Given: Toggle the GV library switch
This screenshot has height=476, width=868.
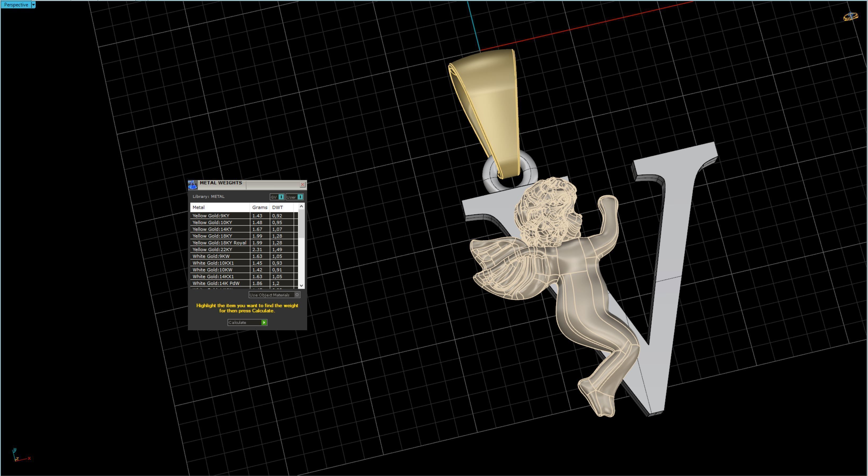Looking at the screenshot, I should (x=281, y=197).
